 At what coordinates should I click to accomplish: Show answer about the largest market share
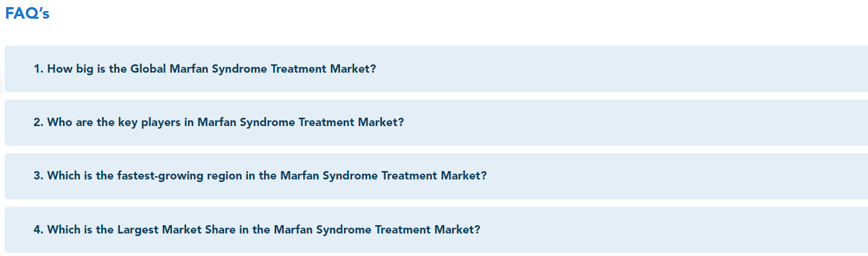[x=436, y=230]
